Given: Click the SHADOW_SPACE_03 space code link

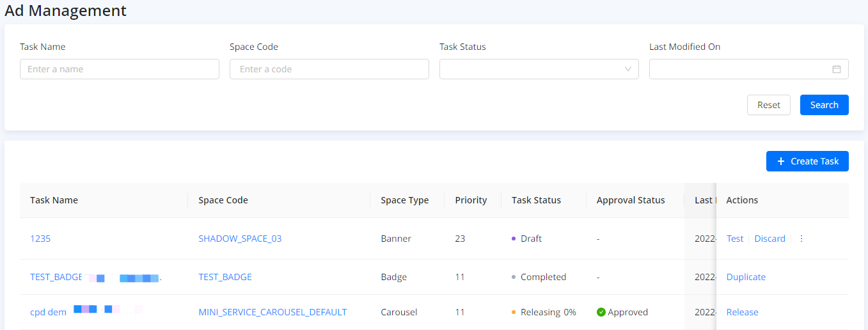Looking at the screenshot, I should (240, 239).
